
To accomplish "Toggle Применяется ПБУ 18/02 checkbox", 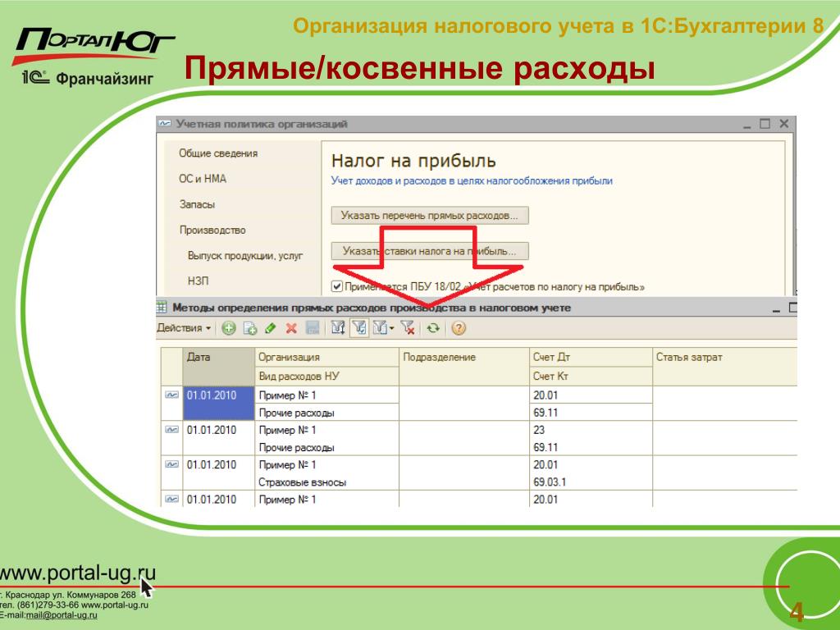I will click(x=337, y=286).
